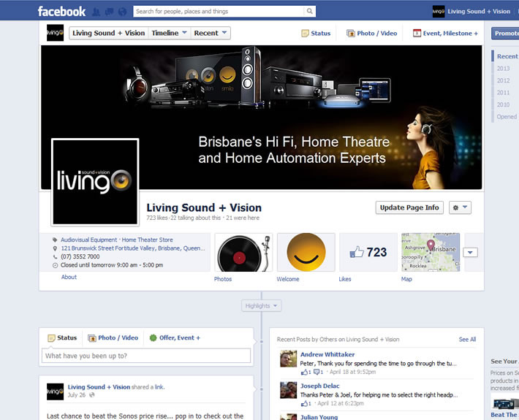Image resolution: width=519 pixels, height=420 pixels.
Task: Select Photo / Video tab in composer
Action: click(x=113, y=337)
